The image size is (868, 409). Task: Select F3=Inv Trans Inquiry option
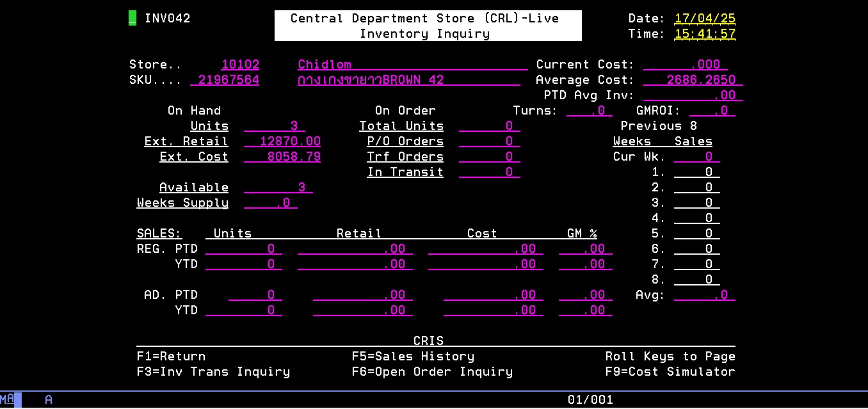(x=213, y=372)
